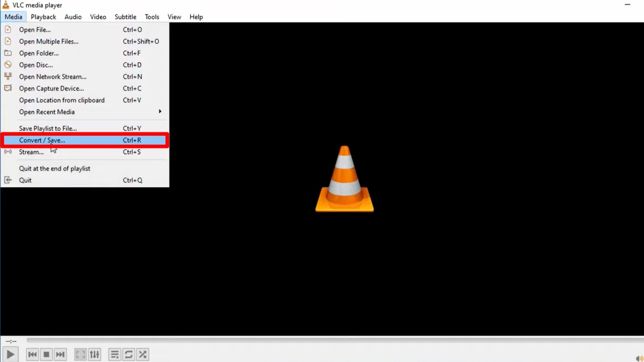
Task: Select Quit from the Media menu
Action: point(85,180)
